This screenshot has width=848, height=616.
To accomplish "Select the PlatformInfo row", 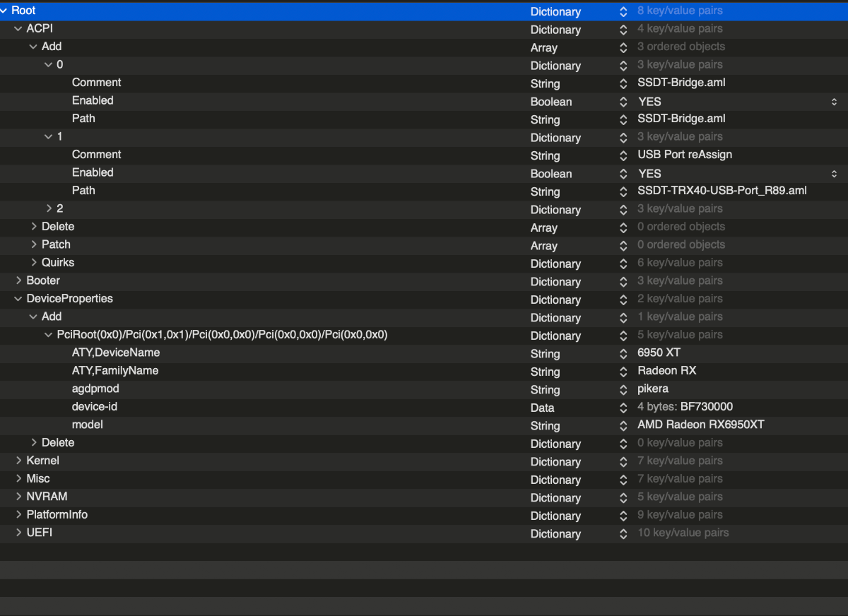I will 424,515.
